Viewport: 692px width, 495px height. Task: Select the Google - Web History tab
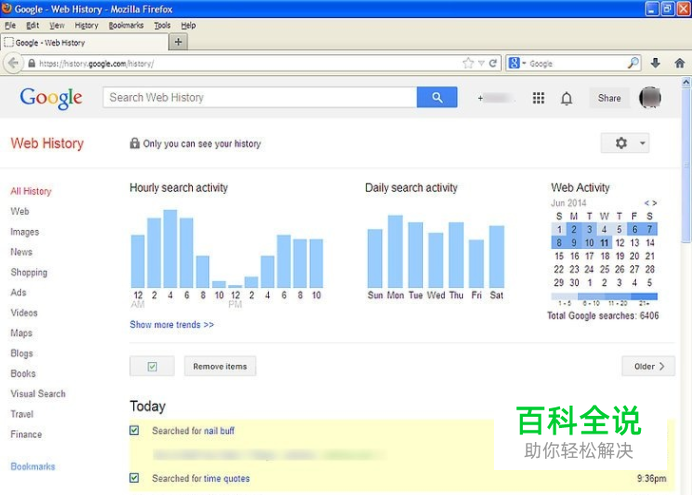[x=84, y=42]
